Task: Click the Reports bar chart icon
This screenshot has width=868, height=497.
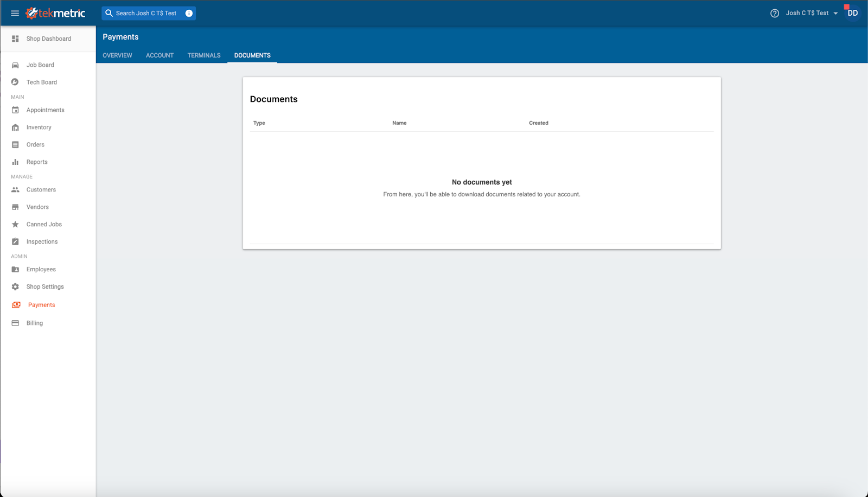Action: click(15, 162)
